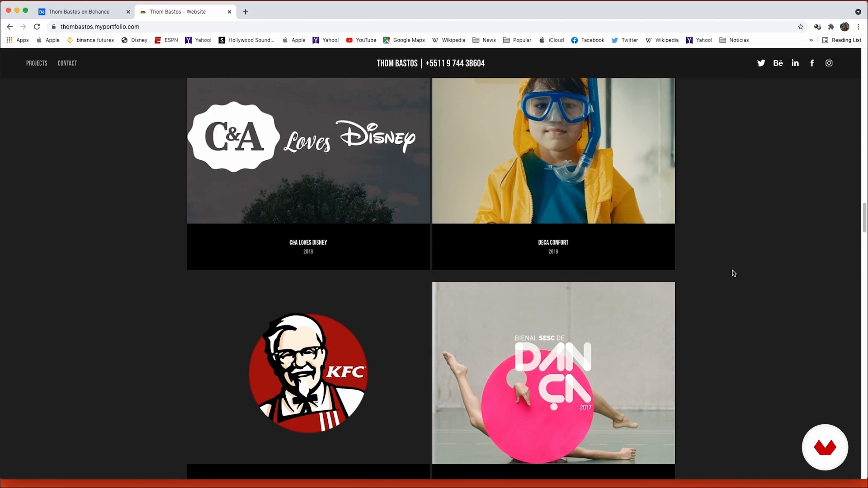Open the Google Maps bookmark

point(404,40)
